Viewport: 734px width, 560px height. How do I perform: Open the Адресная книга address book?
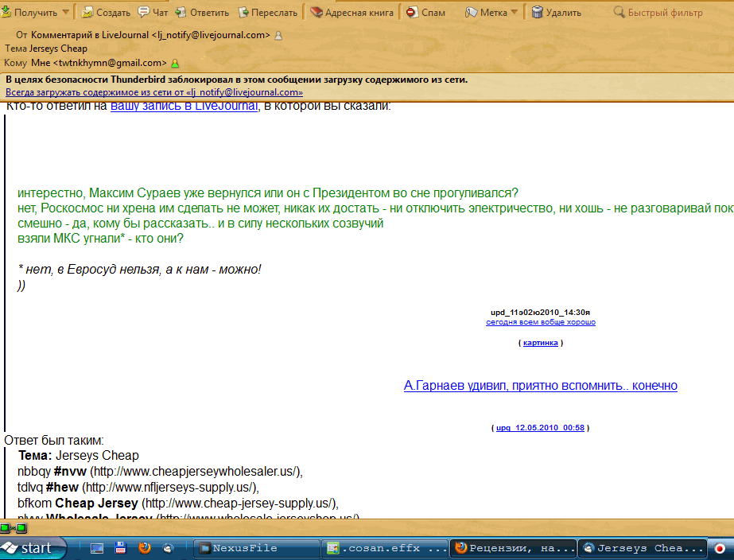click(351, 12)
